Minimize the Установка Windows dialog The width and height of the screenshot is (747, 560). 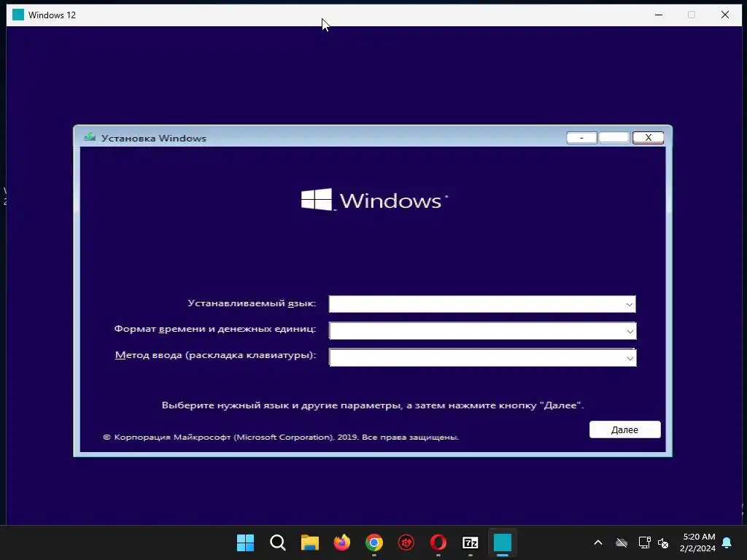tap(581, 138)
